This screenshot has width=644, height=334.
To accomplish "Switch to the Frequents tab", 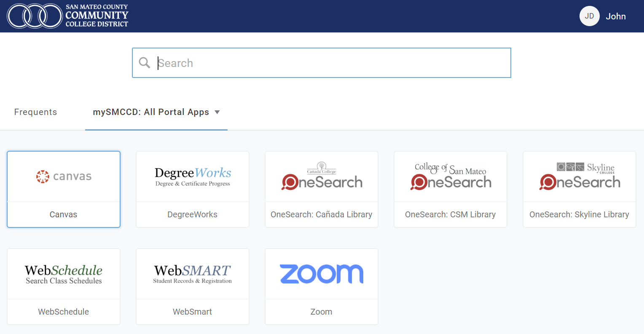I will coord(35,112).
